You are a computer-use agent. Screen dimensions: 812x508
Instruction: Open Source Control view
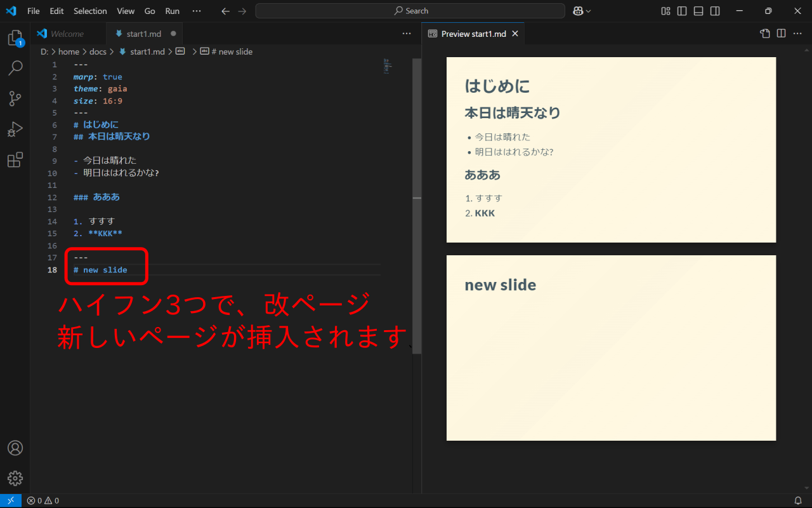pos(15,98)
